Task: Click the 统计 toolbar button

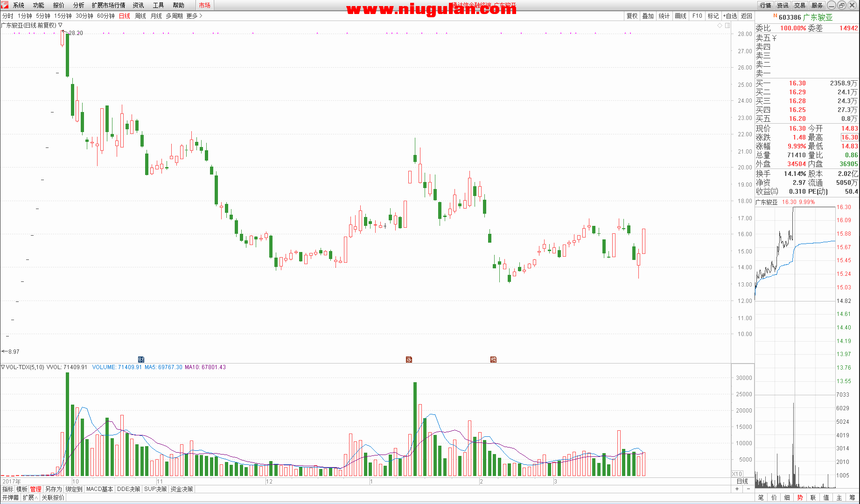Action: click(x=664, y=16)
